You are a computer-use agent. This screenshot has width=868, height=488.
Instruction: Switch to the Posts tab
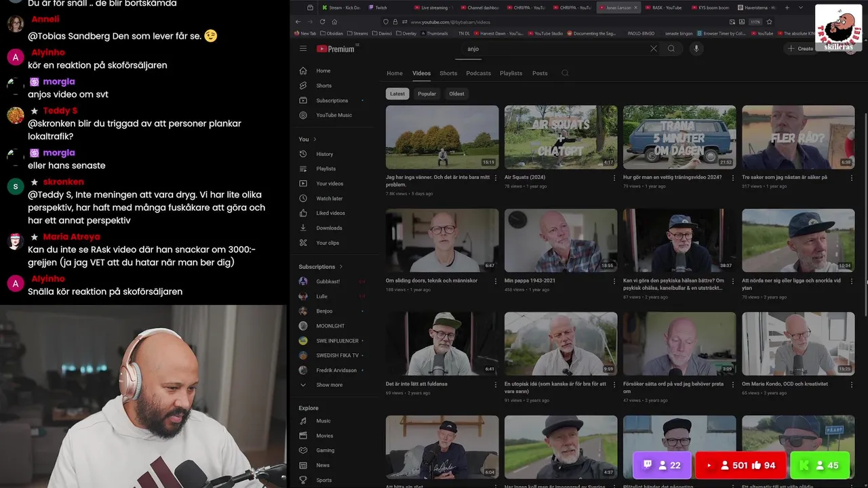(540, 73)
